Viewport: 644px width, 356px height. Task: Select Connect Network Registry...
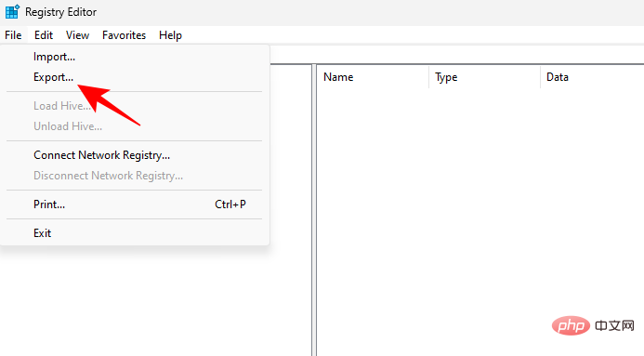(135, 155)
